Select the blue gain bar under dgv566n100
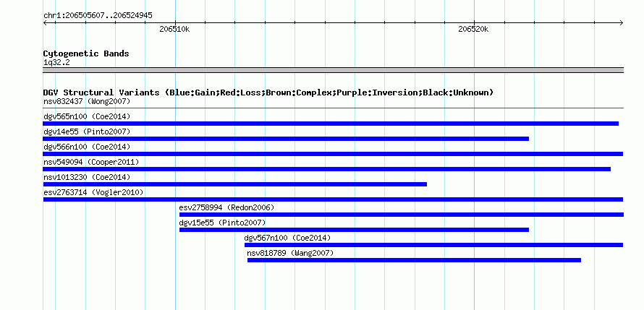 click(x=333, y=154)
